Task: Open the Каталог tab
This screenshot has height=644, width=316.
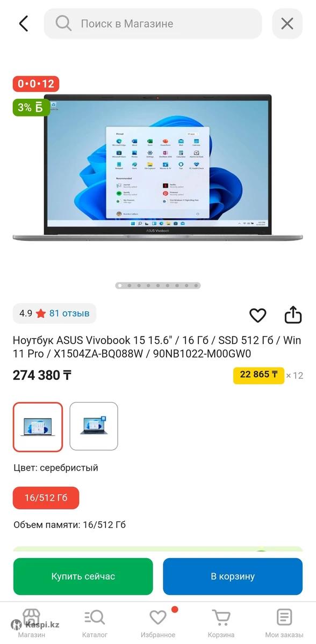Action: pyautogui.click(x=95, y=623)
